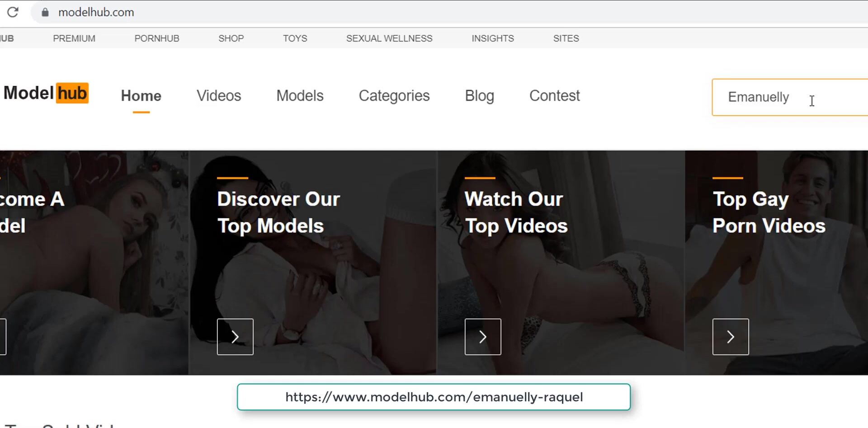Click the padlock site info icon
Image resolution: width=868 pixels, height=428 pixels.
tap(45, 12)
